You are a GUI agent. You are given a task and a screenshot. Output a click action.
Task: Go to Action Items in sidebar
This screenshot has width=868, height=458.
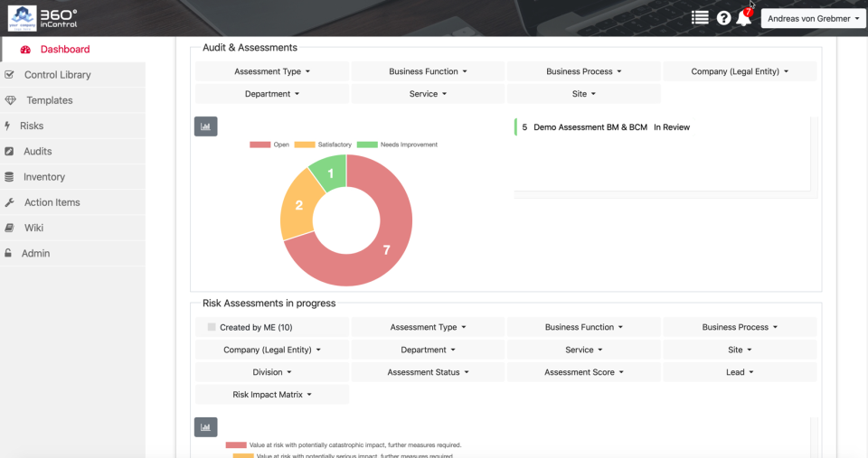(52, 202)
